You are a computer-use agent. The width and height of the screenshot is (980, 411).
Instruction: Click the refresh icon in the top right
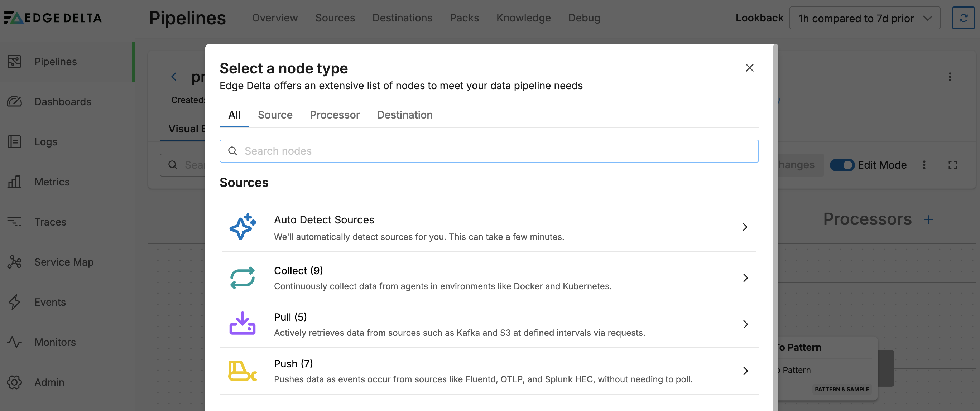(x=964, y=18)
